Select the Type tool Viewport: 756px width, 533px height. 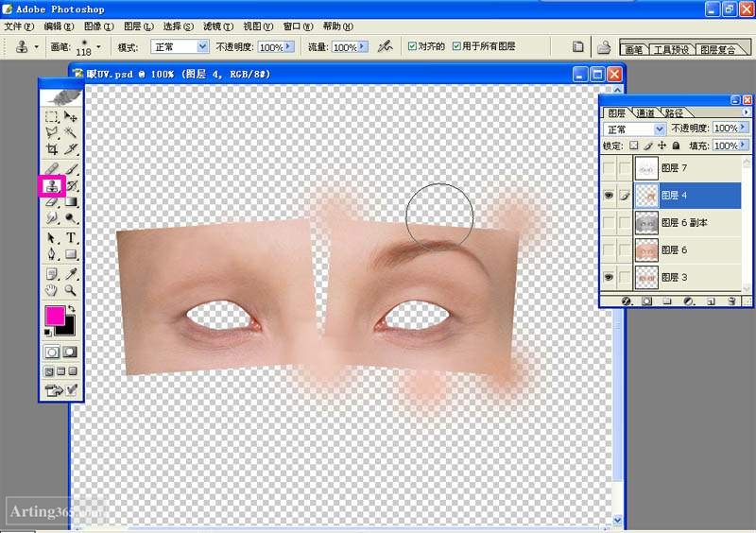(70, 238)
